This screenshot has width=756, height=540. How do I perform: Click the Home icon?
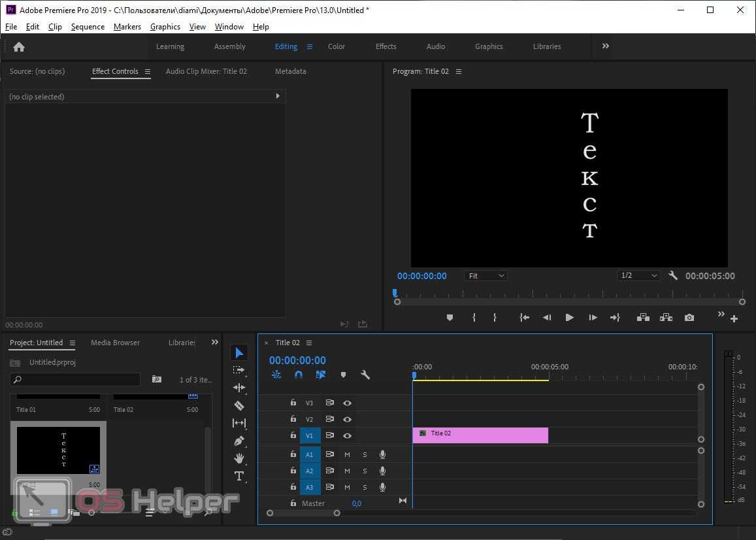coord(19,47)
